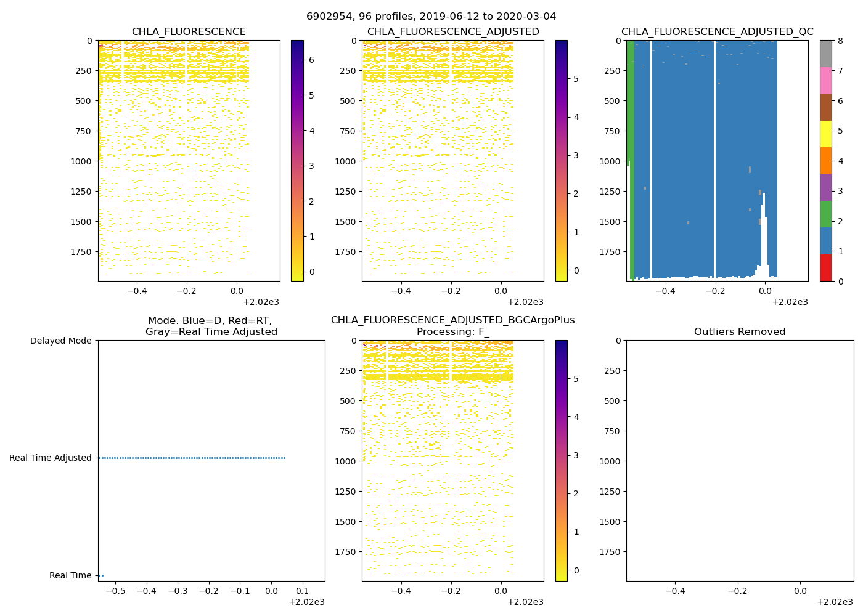Viewport: 863px width, 616px height.
Task: Click the red segment of the QC colorbar
Action: [825, 268]
